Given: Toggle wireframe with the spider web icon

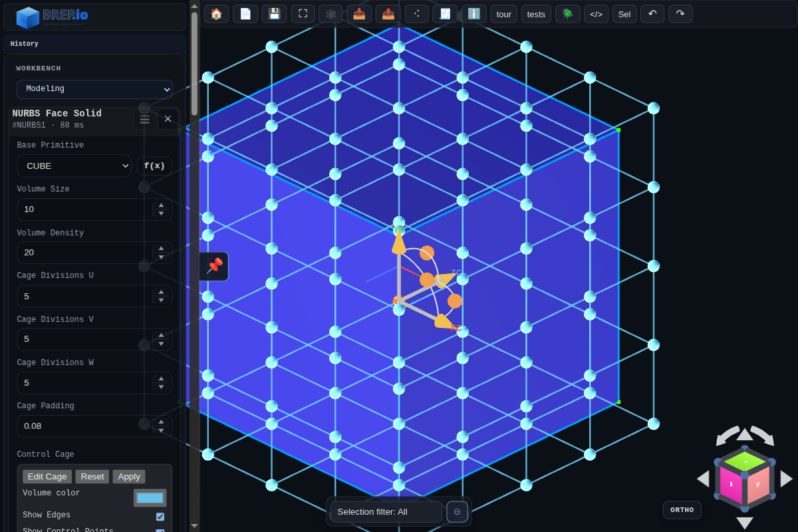Looking at the screenshot, I should [331, 14].
